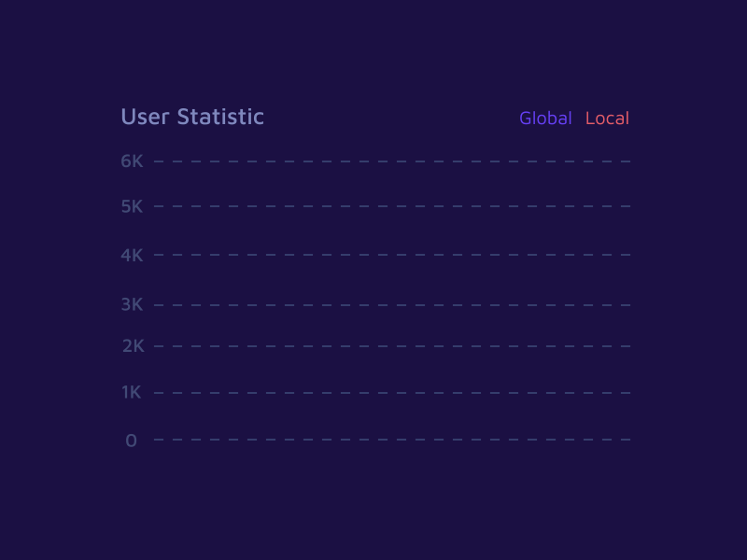Select the 4K axis label
The width and height of the screenshot is (747, 560).
[131, 254]
